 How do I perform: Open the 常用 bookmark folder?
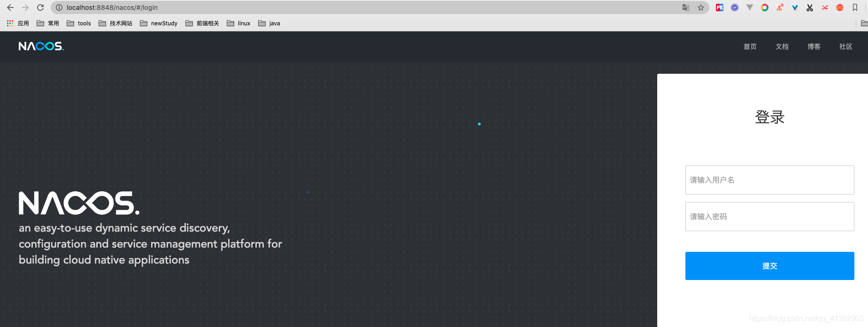[x=48, y=23]
